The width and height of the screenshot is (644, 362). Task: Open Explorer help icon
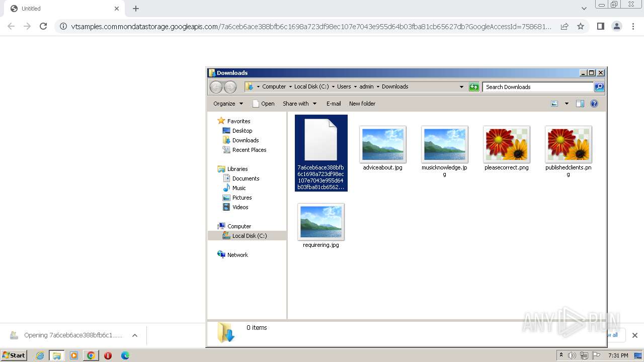(594, 104)
